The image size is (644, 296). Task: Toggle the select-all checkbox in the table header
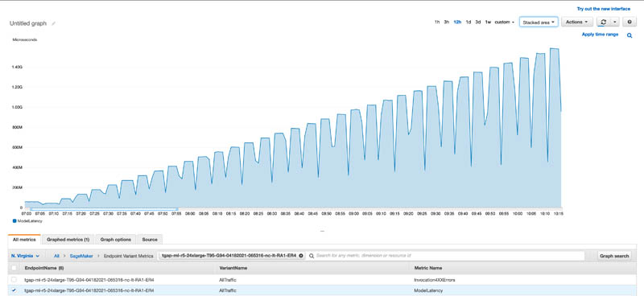tap(14, 268)
